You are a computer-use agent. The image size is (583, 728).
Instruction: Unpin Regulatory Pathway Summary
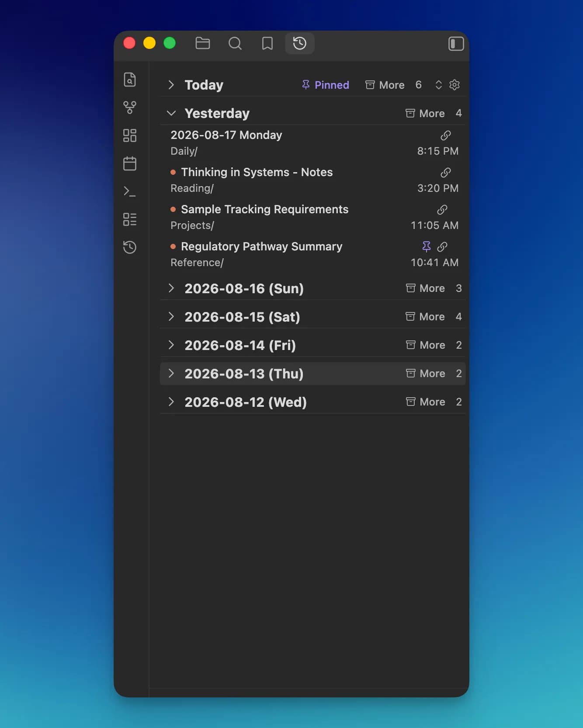click(x=427, y=247)
